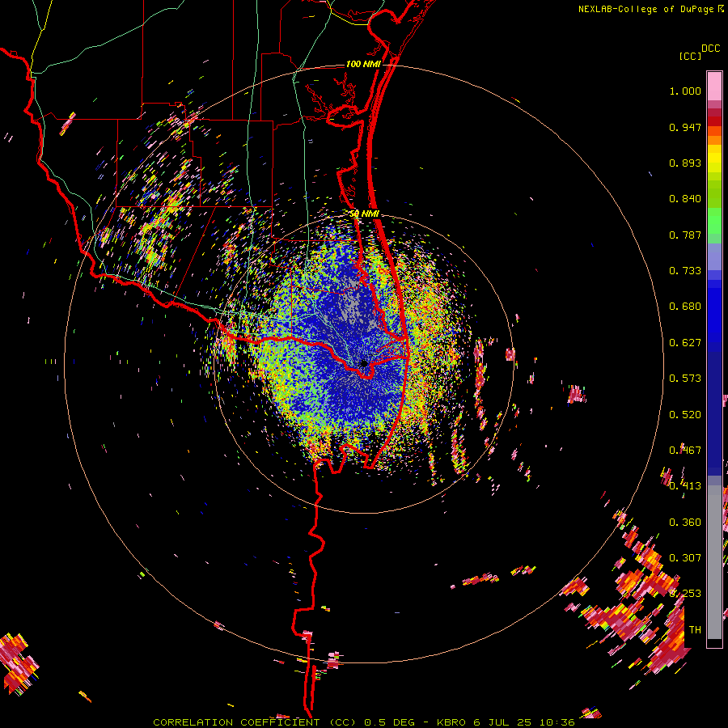Click the DCC product label
This screenshot has width=728, height=728.
click(x=710, y=49)
